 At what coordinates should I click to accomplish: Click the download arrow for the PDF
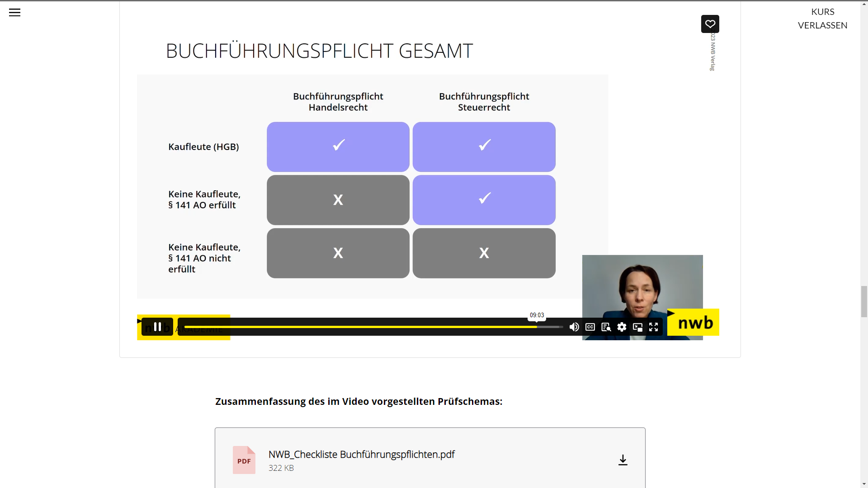tap(623, 460)
